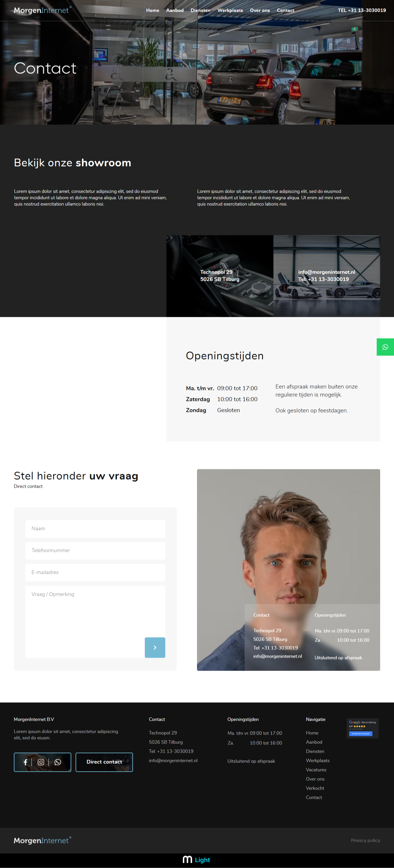394x868 pixels.
Task: Open the Aanbod menu item
Action: pyautogui.click(x=175, y=10)
